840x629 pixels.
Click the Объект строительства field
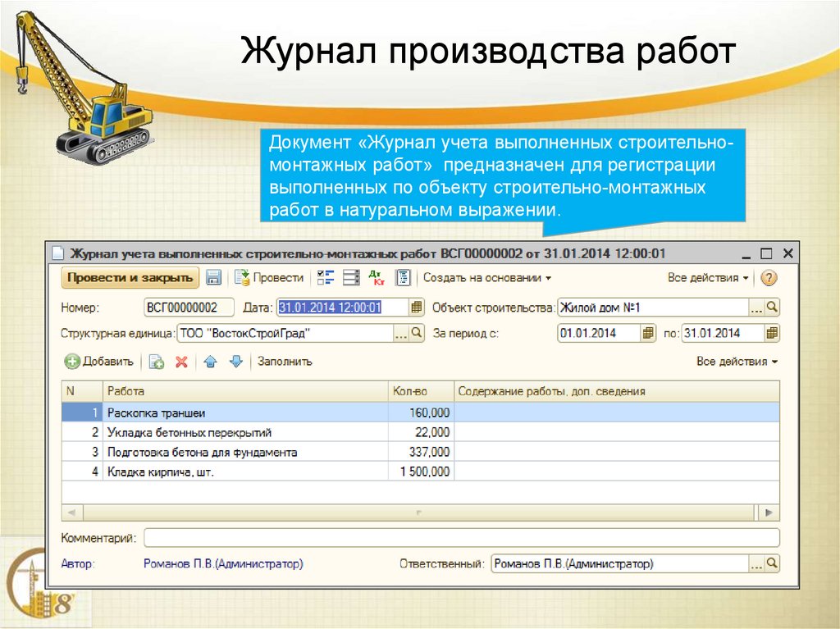(653, 308)
